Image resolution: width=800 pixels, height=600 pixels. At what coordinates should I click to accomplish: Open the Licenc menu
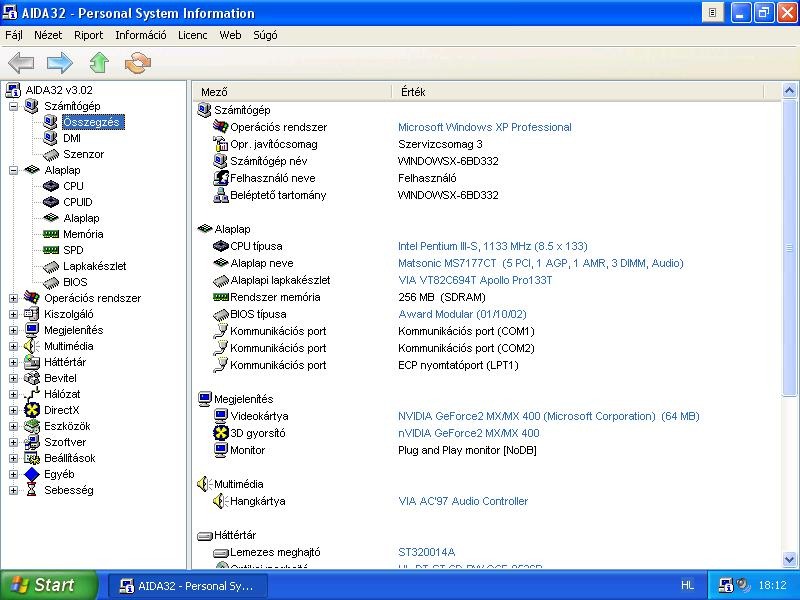point(192,35)
